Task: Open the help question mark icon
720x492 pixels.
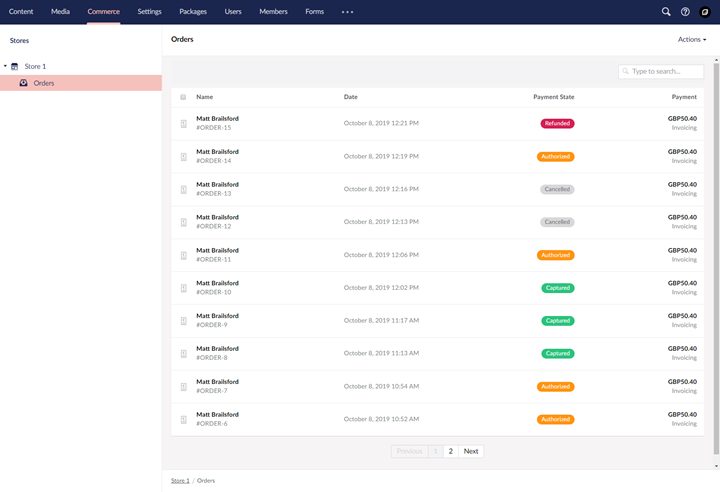Action: [x=685, y=12]
